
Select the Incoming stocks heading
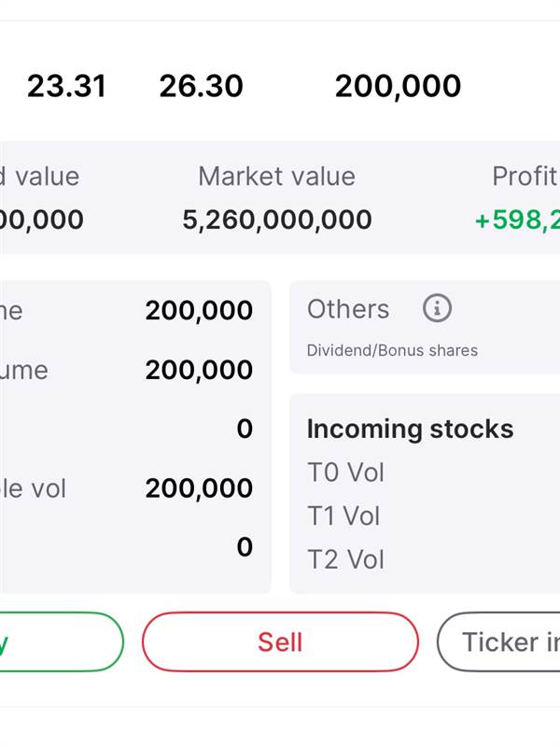410,429
